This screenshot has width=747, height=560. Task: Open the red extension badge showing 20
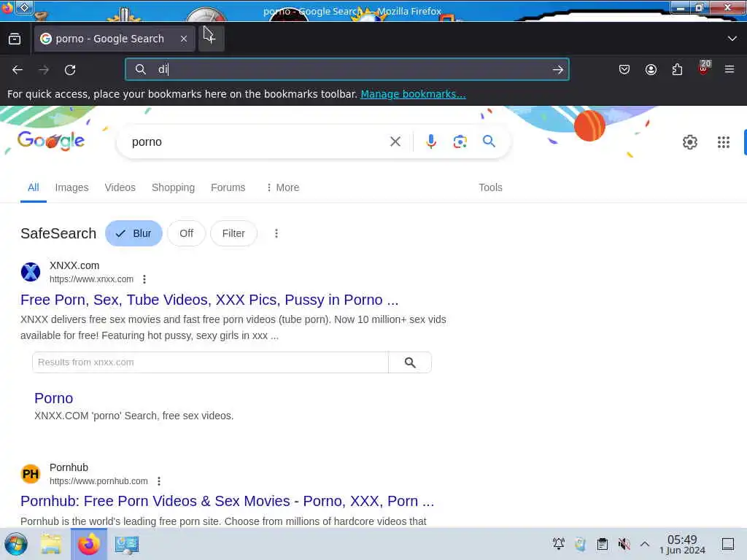(x=704, y=68)
